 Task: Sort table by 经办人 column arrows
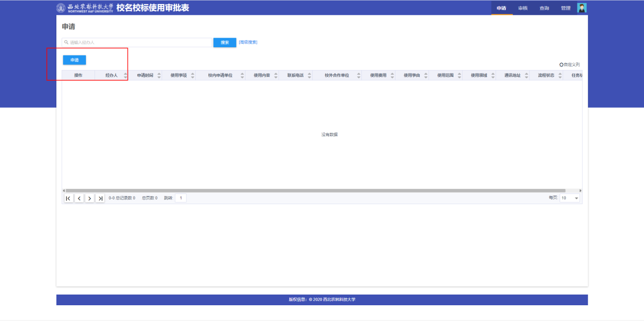point(126,76)
